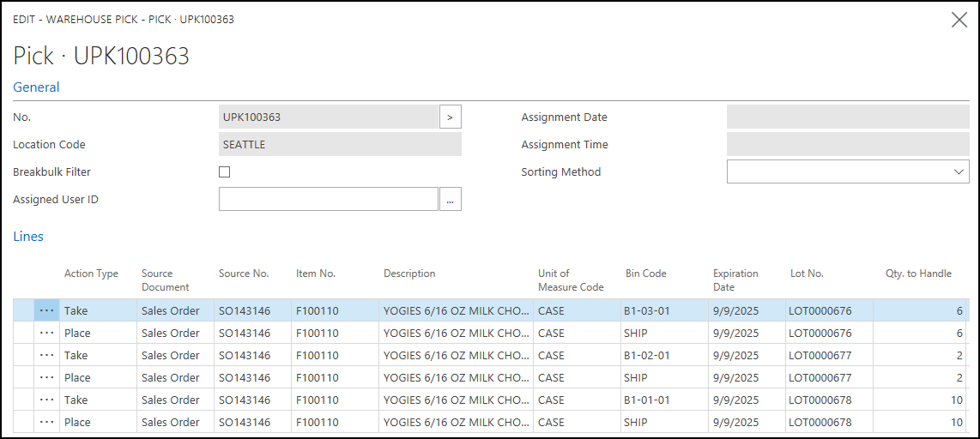The width and height of the screenshot is (980, 439).
Task: Close the Warehouse Pick window
Action: coord(959,21)
